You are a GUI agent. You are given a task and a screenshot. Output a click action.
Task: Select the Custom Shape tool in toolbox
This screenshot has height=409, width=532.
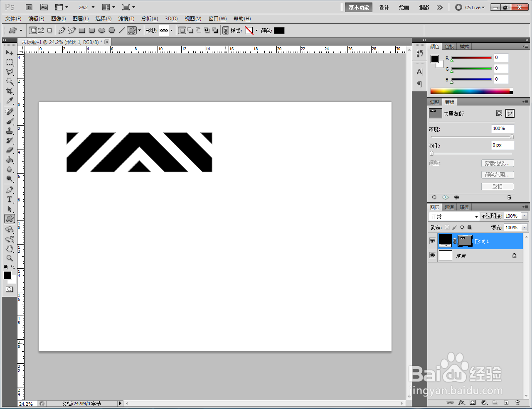(x=10, y=218)
